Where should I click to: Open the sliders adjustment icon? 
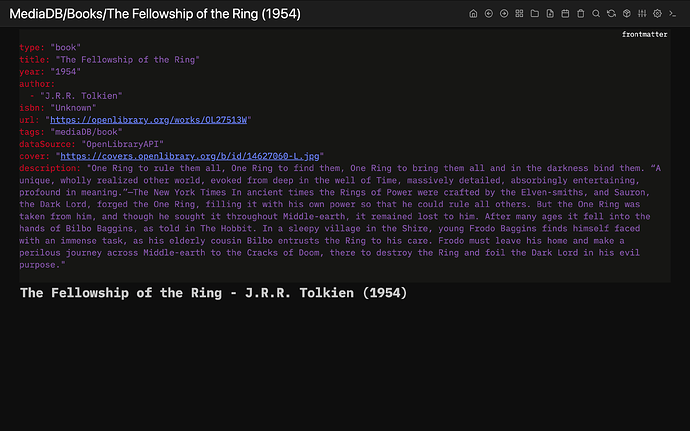(642, 14)
